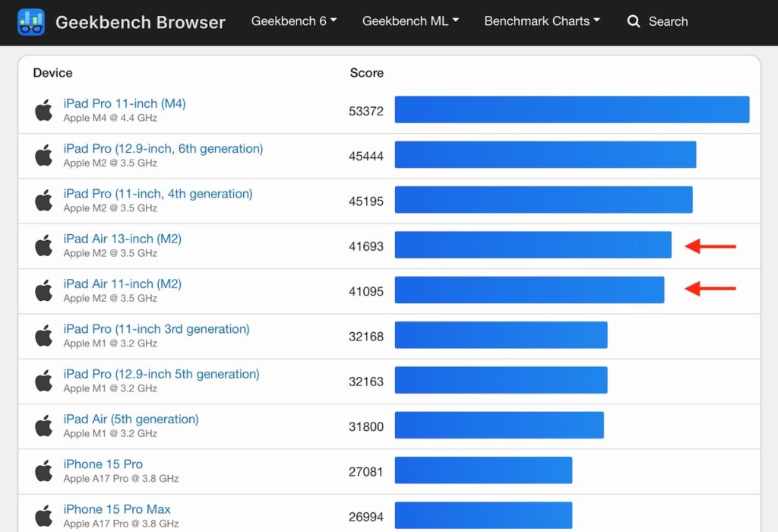Click score value 53372
Viewport: 778px width, 532px height.
[x=366, y=111]
